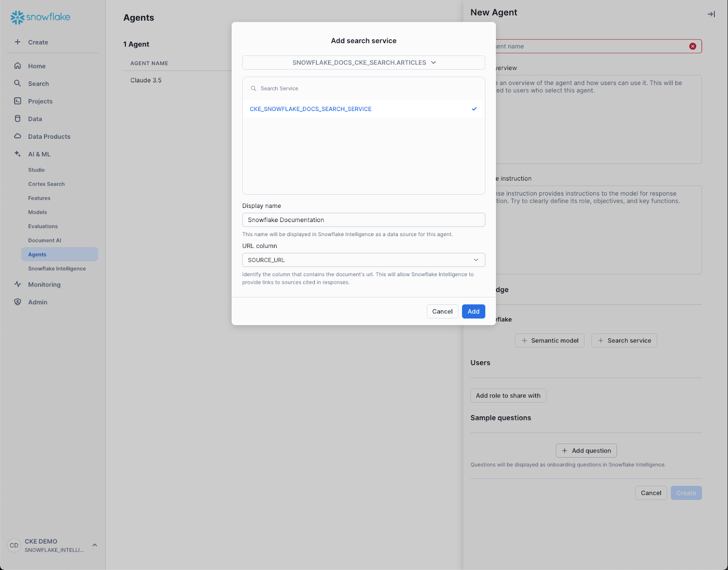
Task: Expand the CKE DEMO account menu
Action: click(x=95, y=545)
